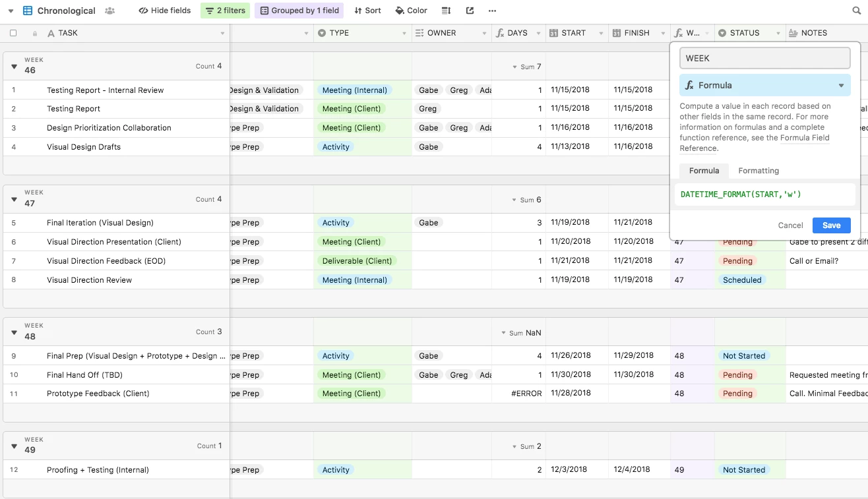Click Not Started status in Final Prep row
This screenshot has width=868, height=499.
(744, 356)
